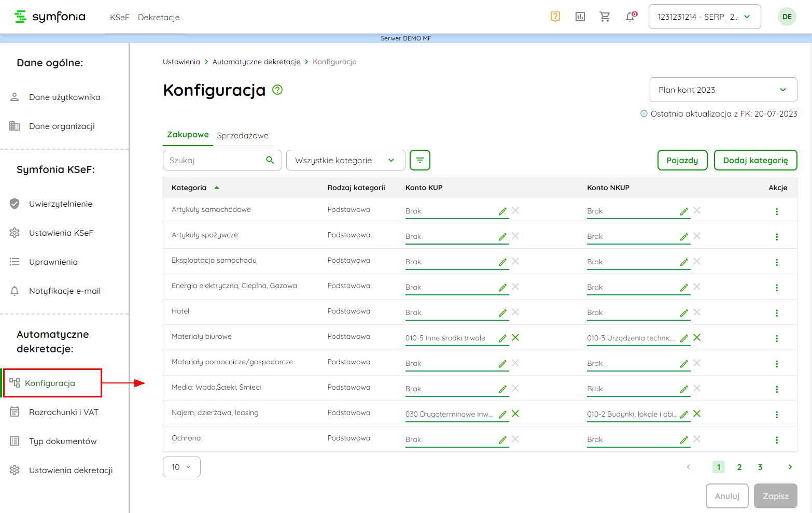Image resolution: width=812 pixels, height=513 pixels.
Task: Open the notifications bell icon
Action: point(631,17)
